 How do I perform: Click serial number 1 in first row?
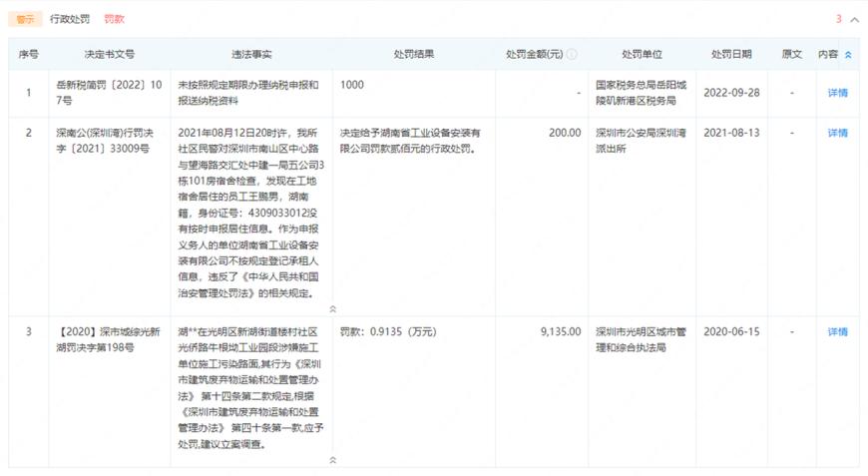pyautogui.click(x=28, y=93)
